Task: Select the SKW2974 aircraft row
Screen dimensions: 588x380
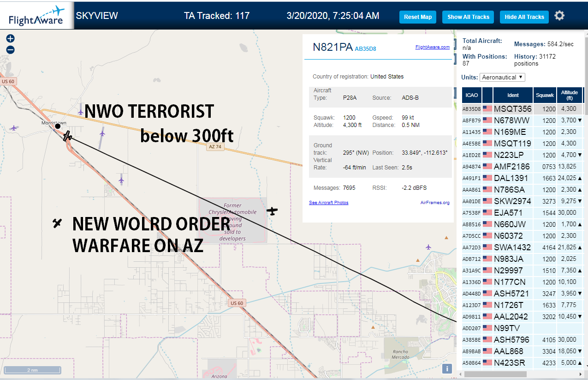Action: (x=522, y=201)
